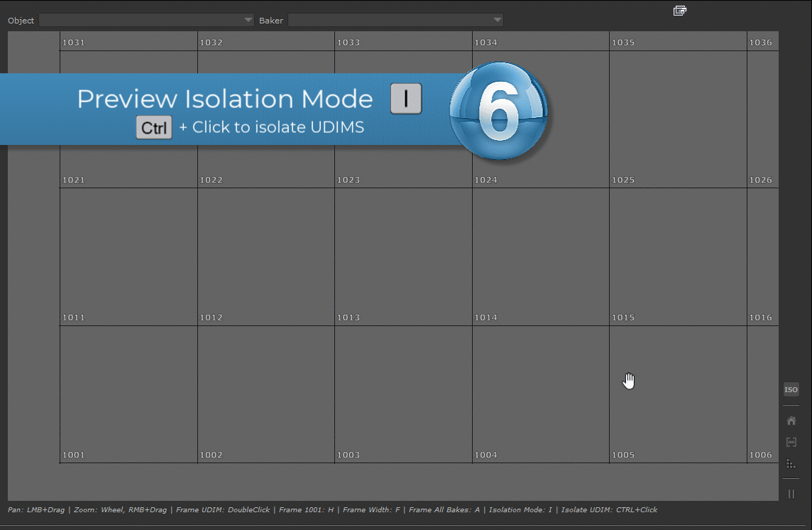Toggle the ISO isolation mode button
The image size is (812, 530).
point(791,390)
